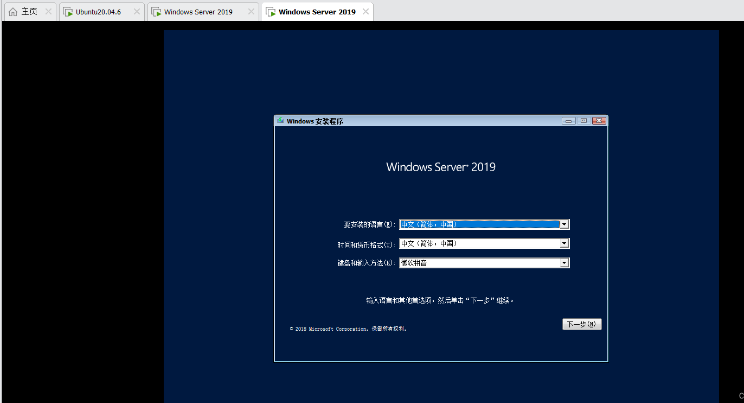Image resolution: width=744 pixels, height=403 pixels.
Task: Open the time and currency format dropdown
Action: (484, 244)
